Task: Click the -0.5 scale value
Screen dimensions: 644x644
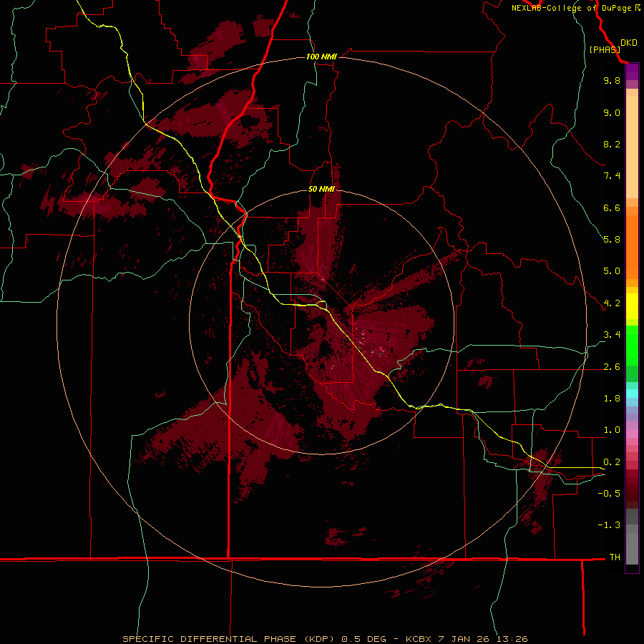Action: coord(609,494)
